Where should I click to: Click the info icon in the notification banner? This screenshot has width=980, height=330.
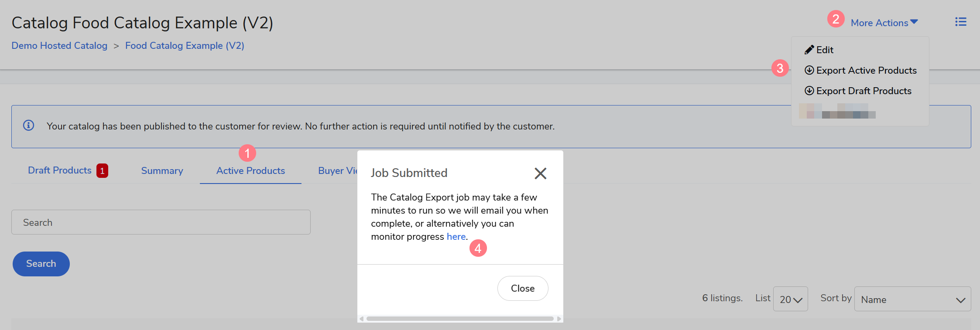[28, 126]
